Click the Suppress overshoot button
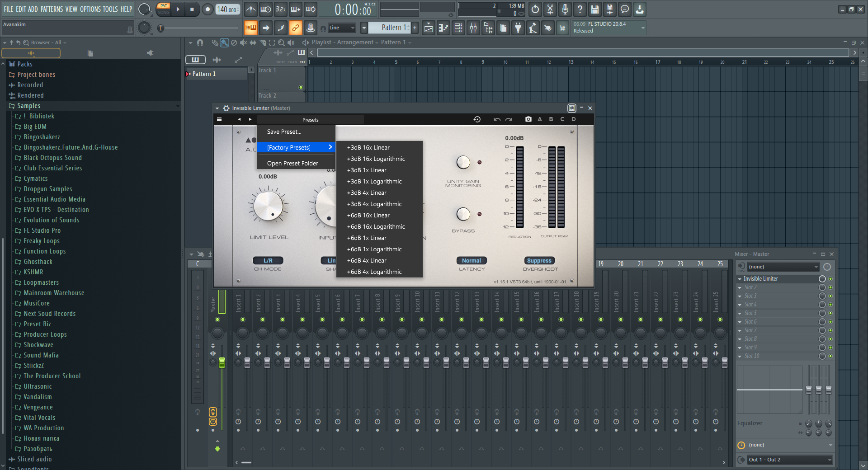Viewport: 868px width, 470px height. 539,261
